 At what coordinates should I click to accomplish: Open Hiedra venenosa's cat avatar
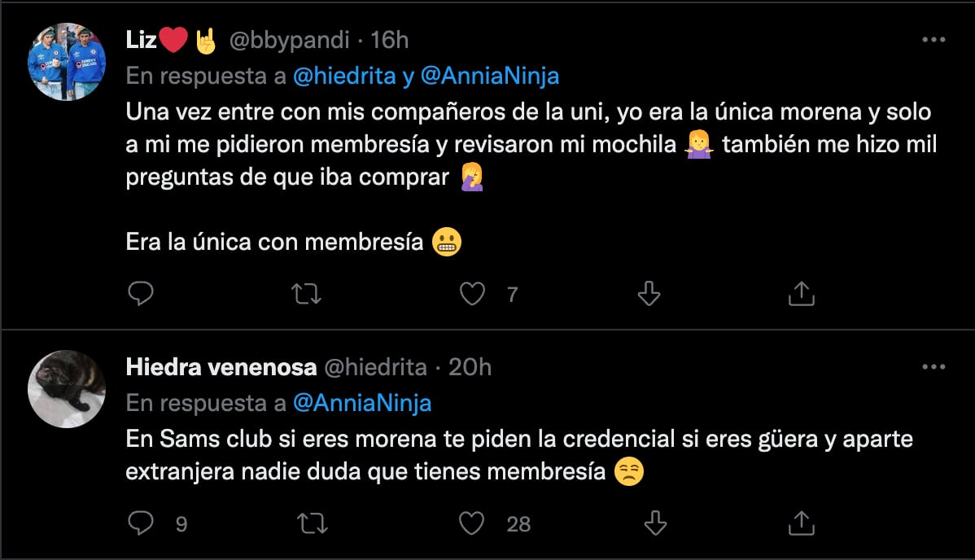coord(67,389)
